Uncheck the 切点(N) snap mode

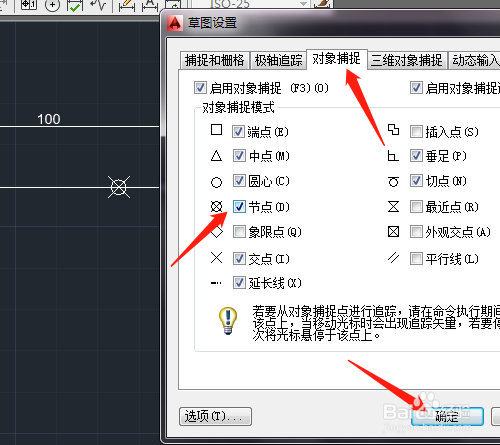click(416, 181)
